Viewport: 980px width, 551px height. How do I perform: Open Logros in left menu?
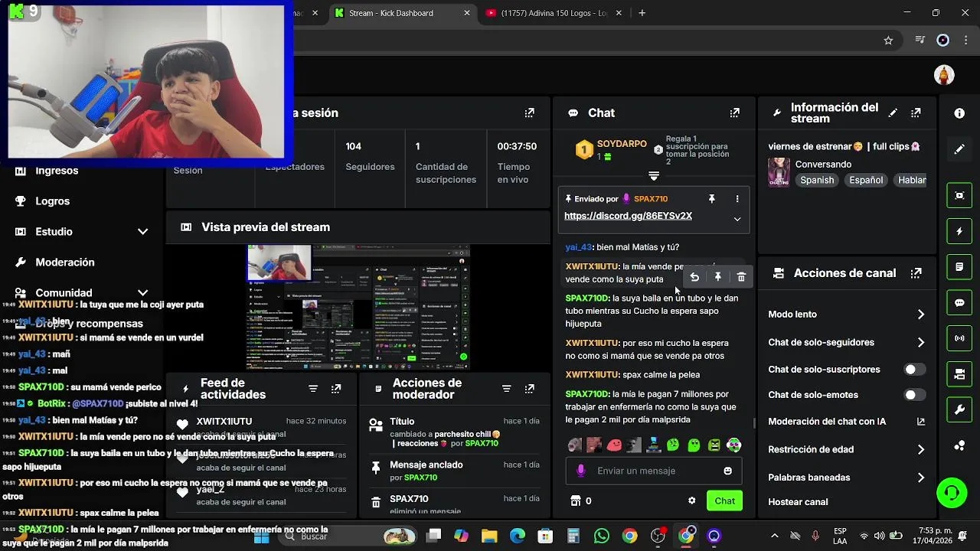(52, 201)
